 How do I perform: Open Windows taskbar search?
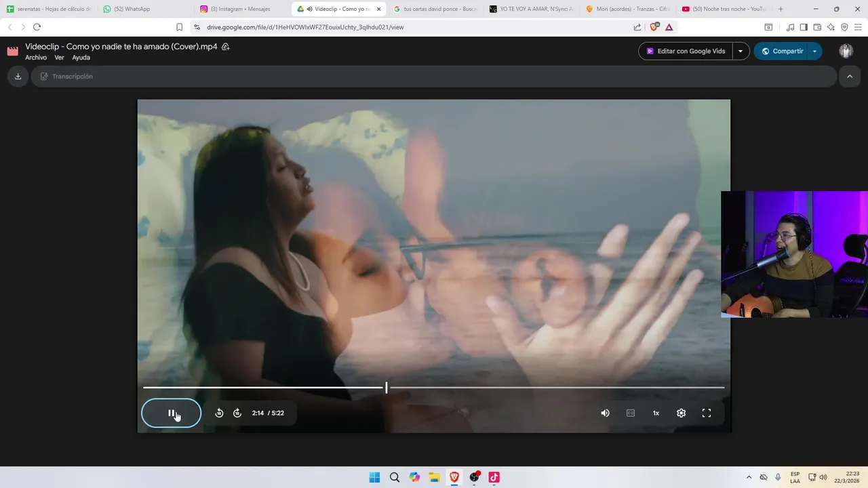pyautogui.click(x=395, y=477)
